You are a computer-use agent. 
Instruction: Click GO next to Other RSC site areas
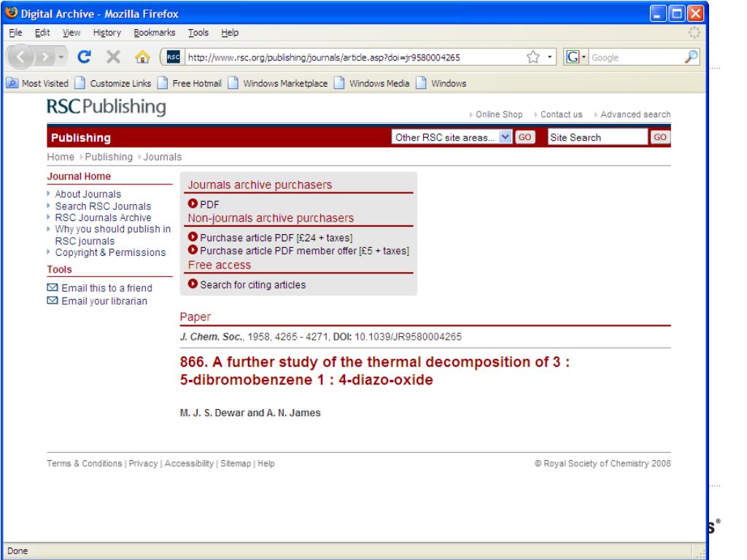(x=525, y=137)
